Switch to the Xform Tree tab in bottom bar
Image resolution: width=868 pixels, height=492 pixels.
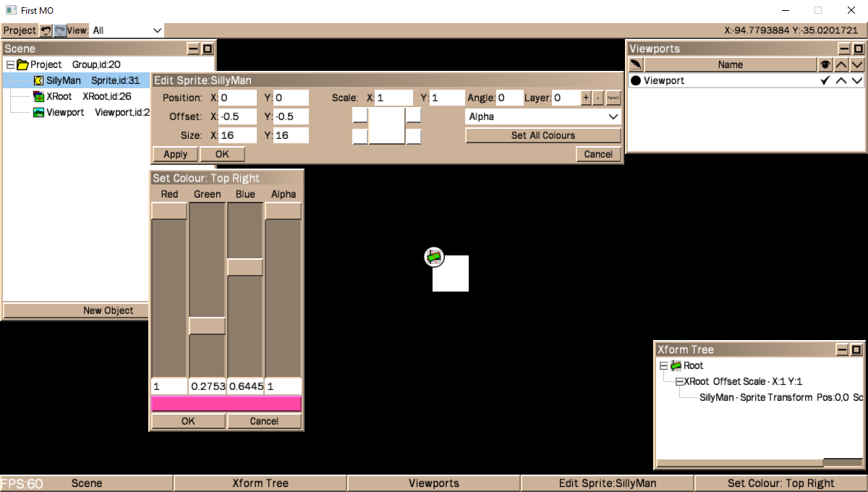260,483
